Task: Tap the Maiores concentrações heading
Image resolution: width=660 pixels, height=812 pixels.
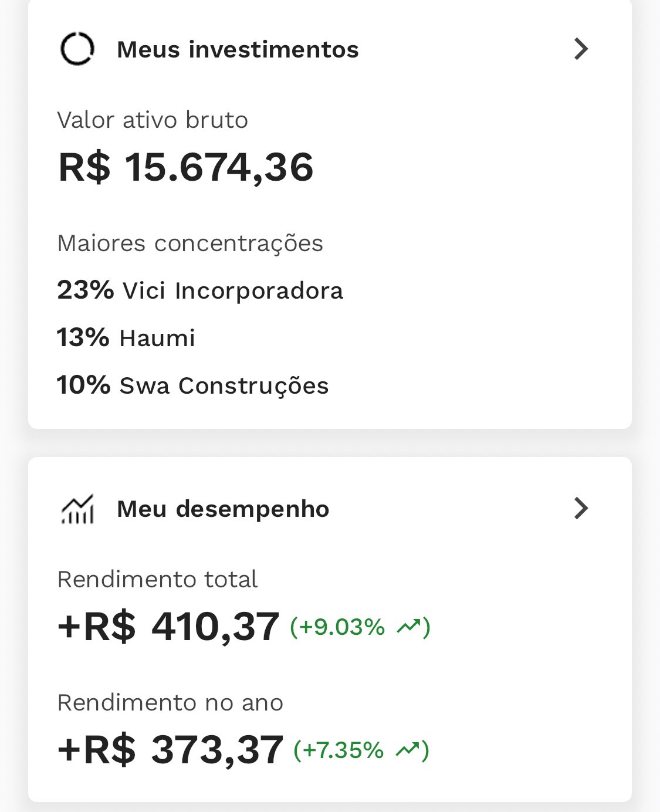Action: coord(190,243)
